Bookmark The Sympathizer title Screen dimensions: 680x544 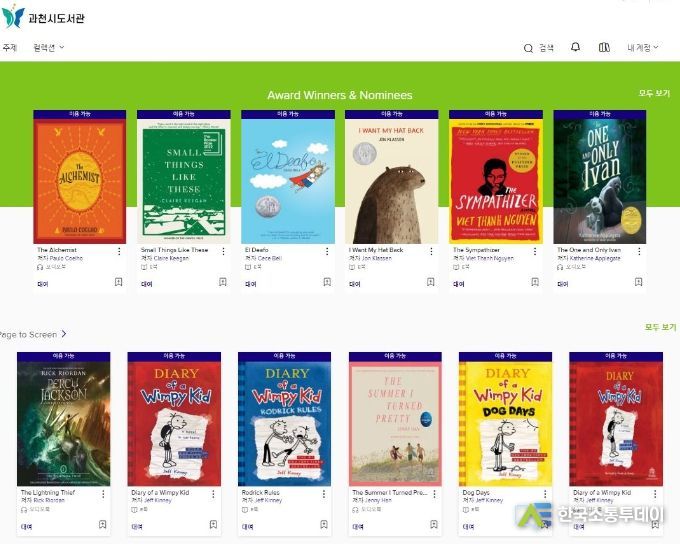[x=535, y=282]
